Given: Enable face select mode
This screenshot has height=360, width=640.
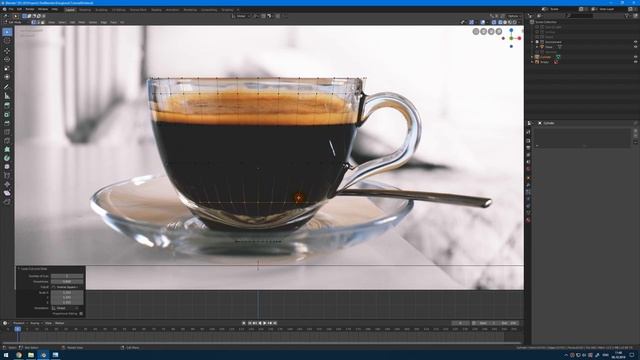Looking at the screenshot, I should pyautogui.click(x=42, y=22).
